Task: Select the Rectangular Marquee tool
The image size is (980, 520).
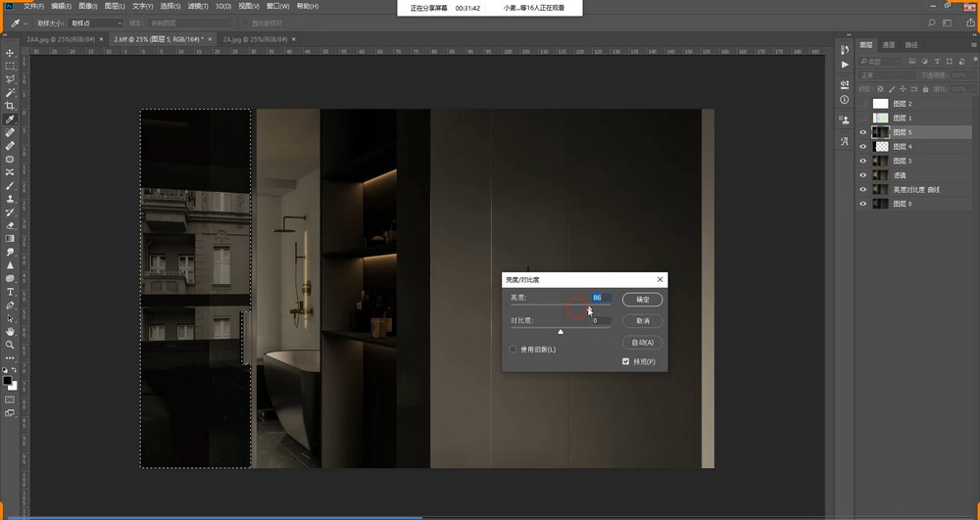Action: click(x=10, y=65)
